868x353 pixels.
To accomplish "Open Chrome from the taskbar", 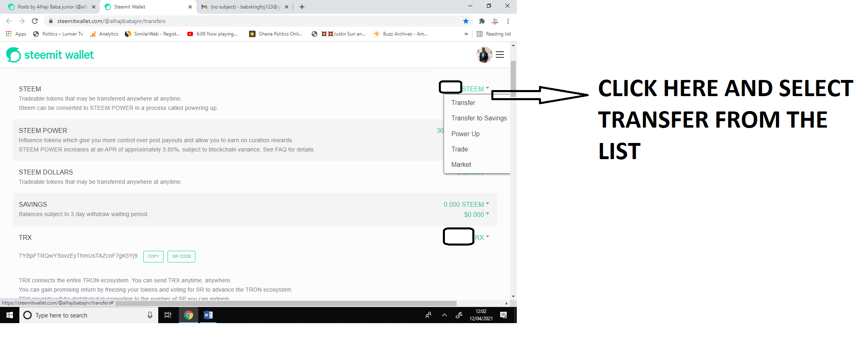I will click(189, 315).
